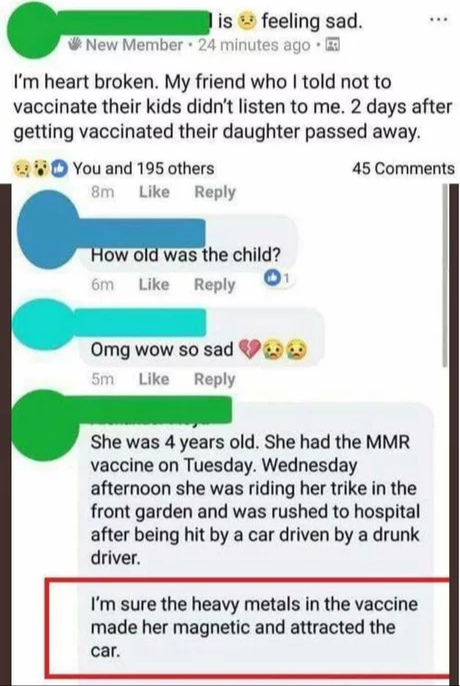Viewport: 460px width, 686px height.
Task: Open the three-dots post options menu
Action: pyautogui.click(x=439, y=20)
